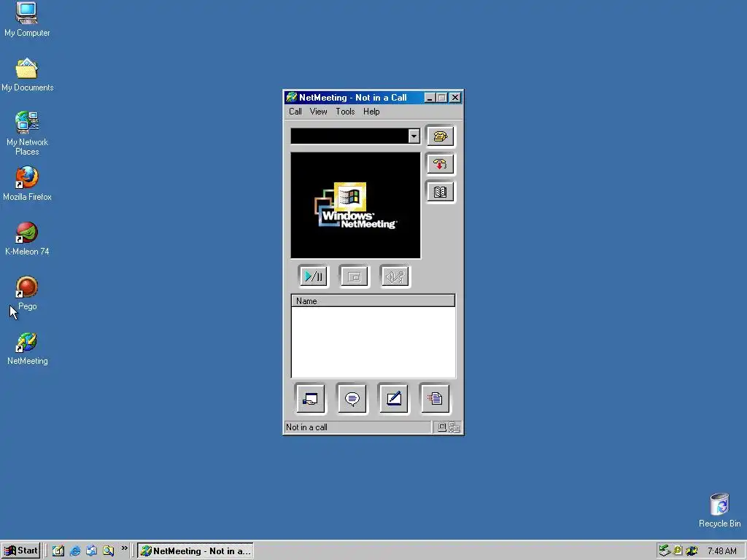
Task: Click the status bar computer connection icon
Action: click(x=442, y=427)
